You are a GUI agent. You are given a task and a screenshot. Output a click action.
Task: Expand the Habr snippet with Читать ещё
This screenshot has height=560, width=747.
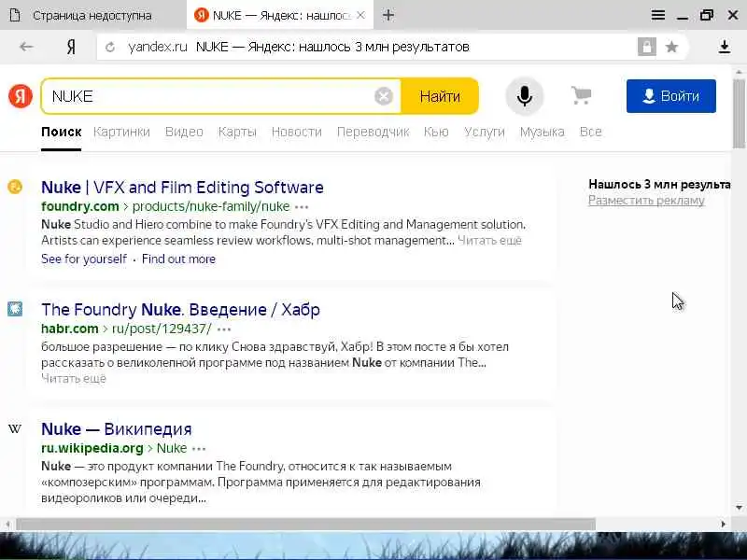(x=74, y=379)
